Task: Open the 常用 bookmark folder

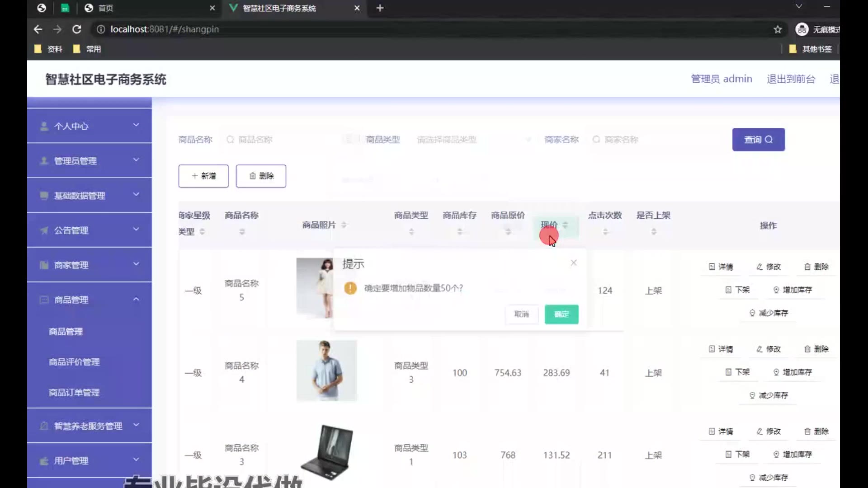Action: coord(87,49)
